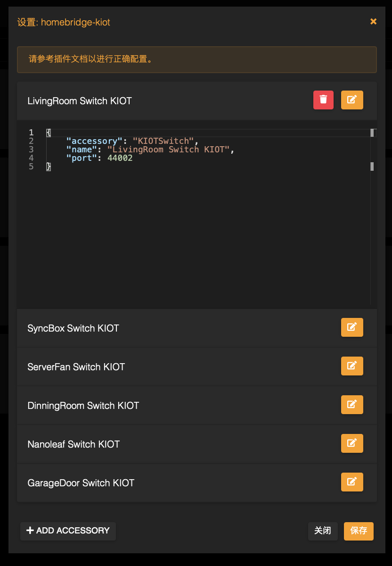Viewport: 392px width, 566px height.
Task: Expand the SyncBox Switch KIOT row
Action: tap(197, 328)
